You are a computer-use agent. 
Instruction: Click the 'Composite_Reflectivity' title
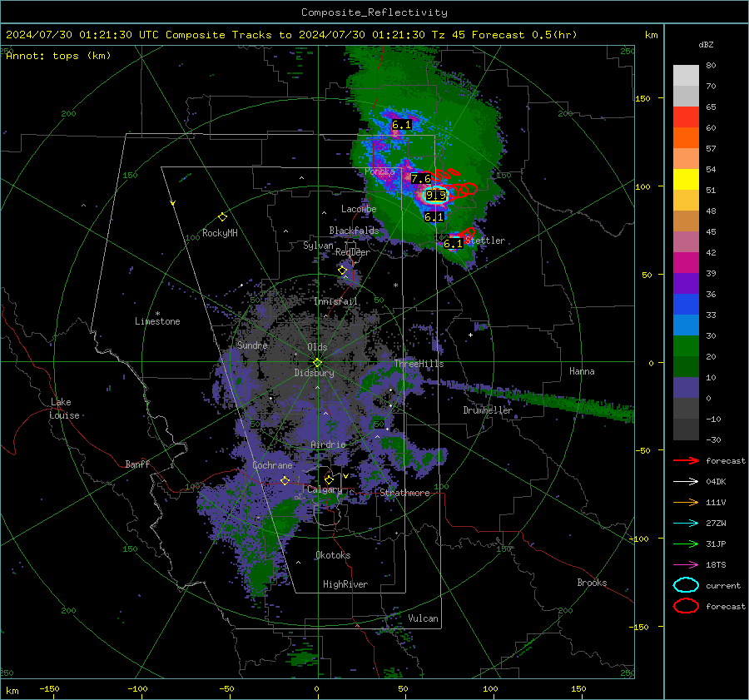click(x=374, y=12)
